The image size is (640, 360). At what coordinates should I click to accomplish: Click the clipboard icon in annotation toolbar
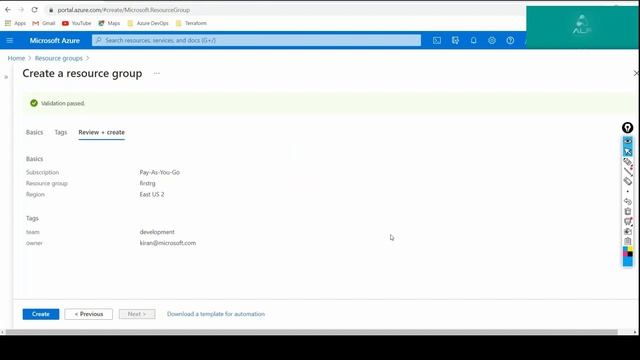pos(628,241)
